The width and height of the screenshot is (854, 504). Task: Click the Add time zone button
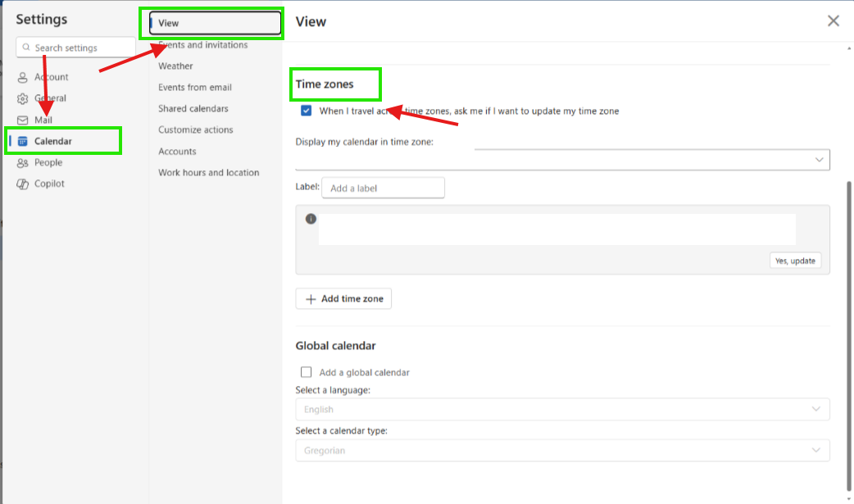pos(343,298)
